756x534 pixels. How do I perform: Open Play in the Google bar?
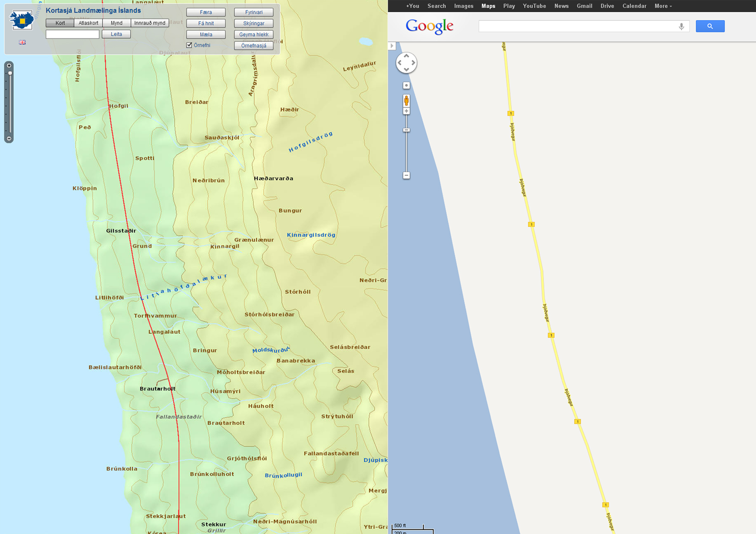click(509, 6)
